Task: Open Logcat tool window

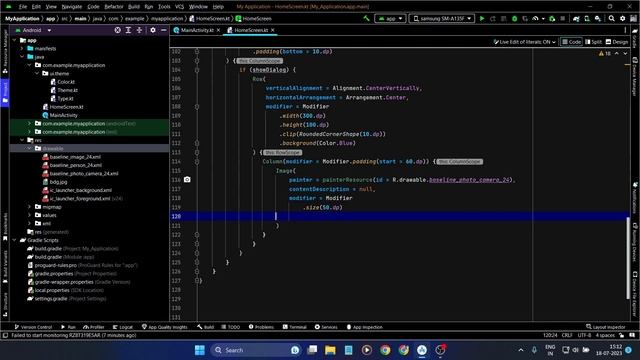Action: coord(123,327)
